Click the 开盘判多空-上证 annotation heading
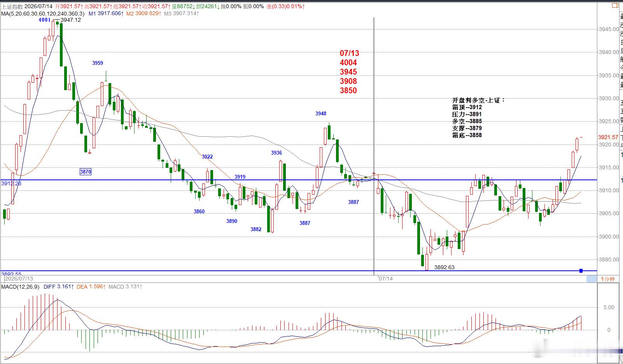The height and width of the screenshot is (364, 623). pyautogui.click(x=478, y=100)
